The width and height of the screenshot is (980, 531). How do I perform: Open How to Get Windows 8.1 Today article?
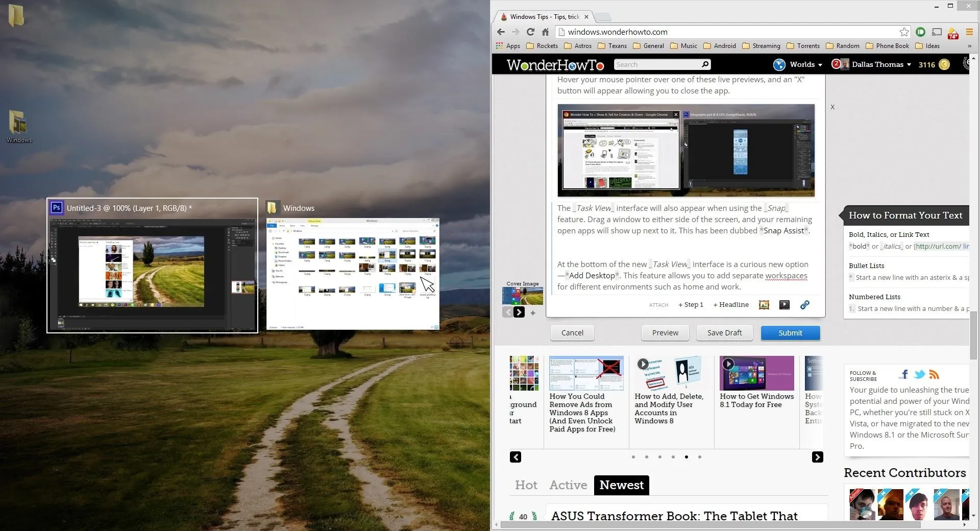(756, 400)
